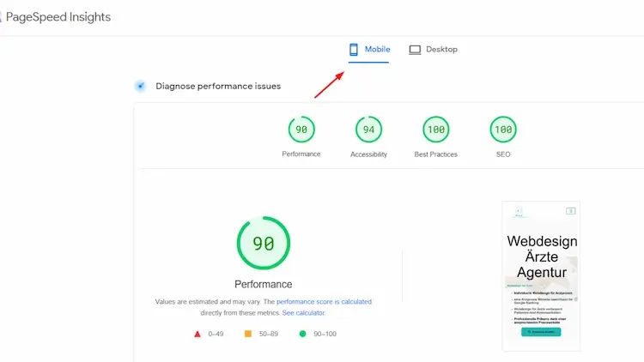Click the large Performance 90 gauge

(x=264, y=243)
